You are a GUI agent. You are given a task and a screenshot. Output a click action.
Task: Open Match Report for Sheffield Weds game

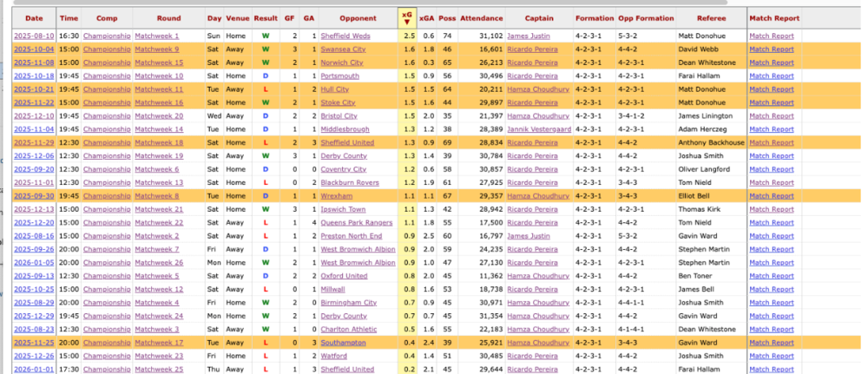[x=771, y=36]
